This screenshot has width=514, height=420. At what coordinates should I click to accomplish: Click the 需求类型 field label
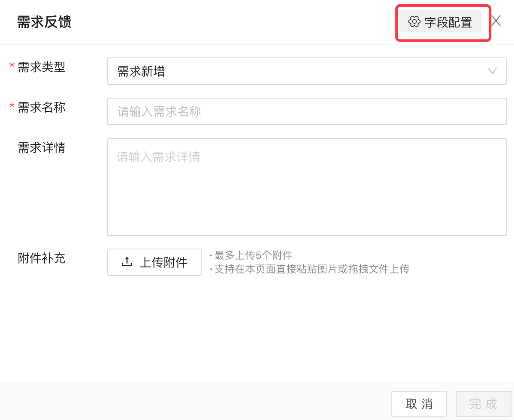click(x=42, y=67)
